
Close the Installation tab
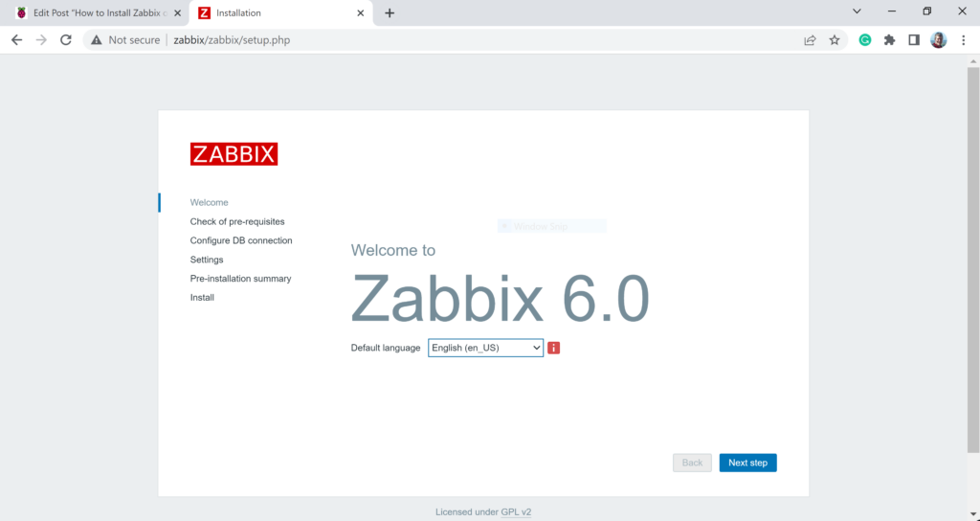360,13
